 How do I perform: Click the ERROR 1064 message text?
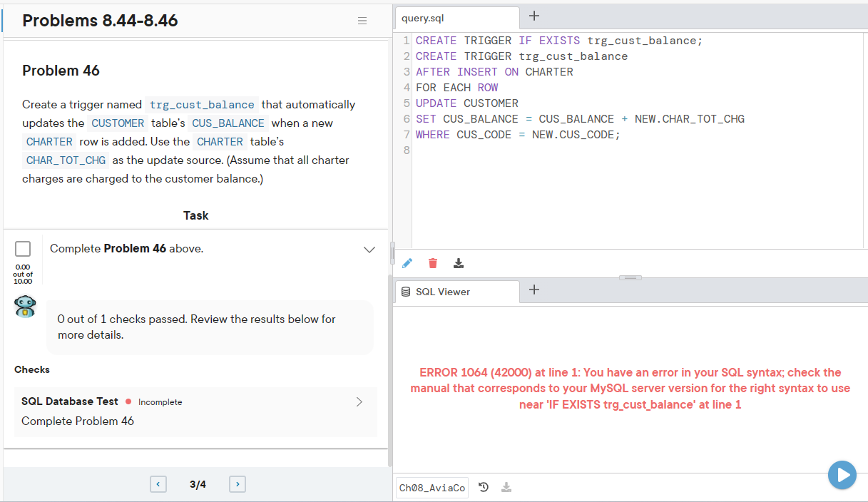[630, 389]
